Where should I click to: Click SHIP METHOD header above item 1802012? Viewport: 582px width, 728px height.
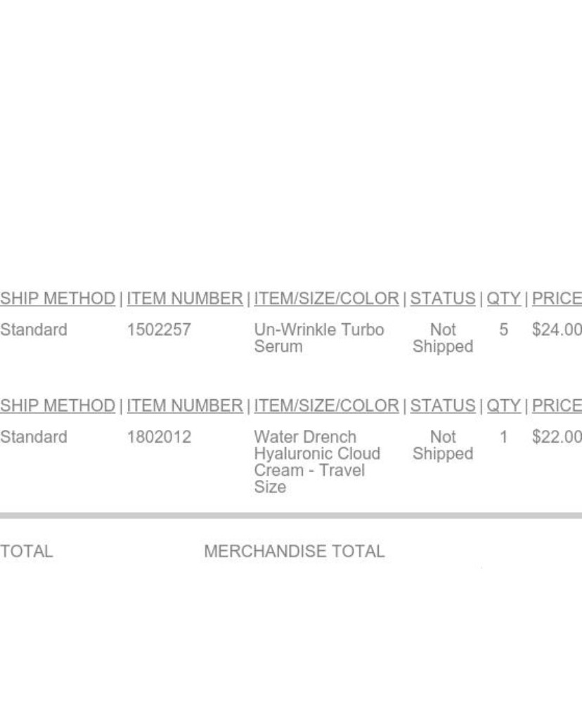coord(58,405)
